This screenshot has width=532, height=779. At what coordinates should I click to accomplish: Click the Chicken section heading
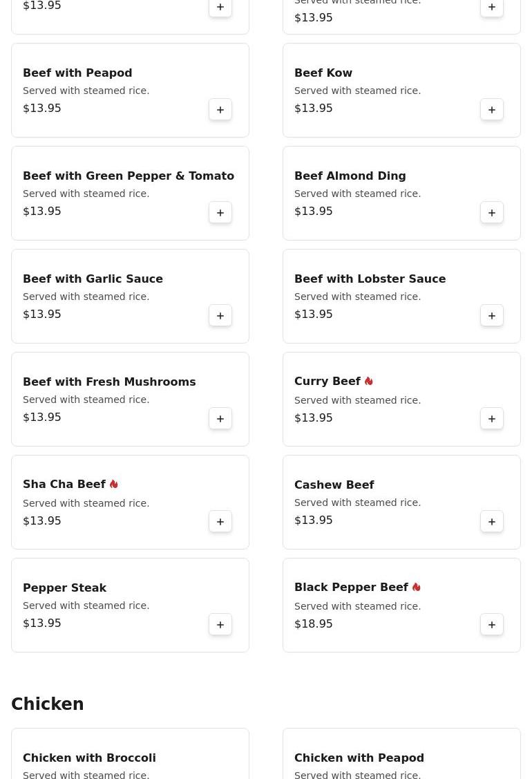(48, 704)
